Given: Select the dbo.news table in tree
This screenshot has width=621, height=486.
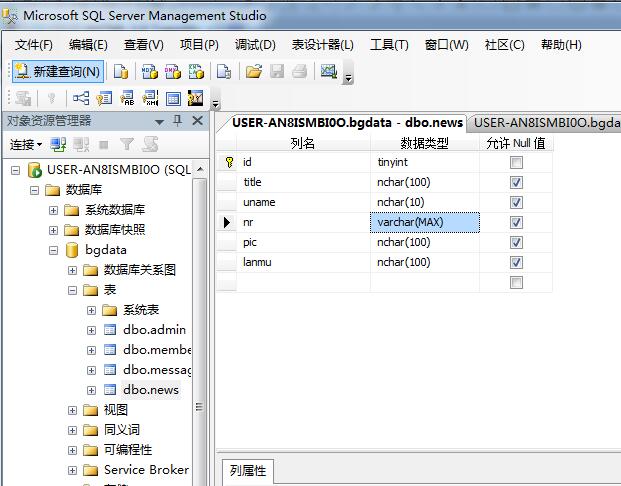Looking at the screenshot, I should [x=150, y=390].
